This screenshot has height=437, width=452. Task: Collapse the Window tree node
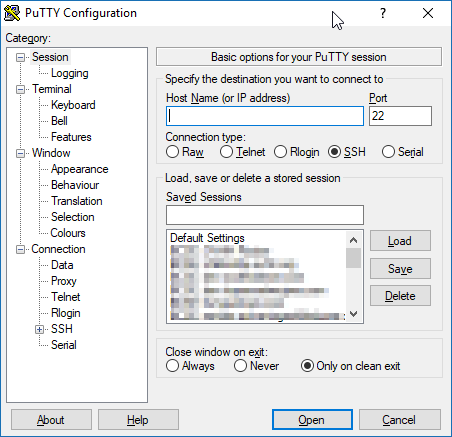click(x=20, y=153)
